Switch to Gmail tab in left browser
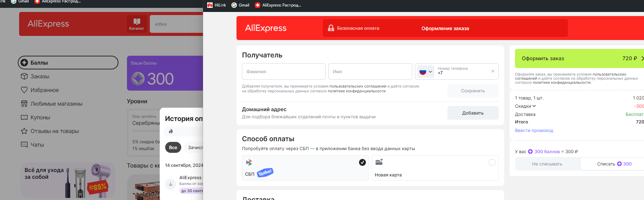The width and height of the screenshot is (644, 200). point(20,1)
